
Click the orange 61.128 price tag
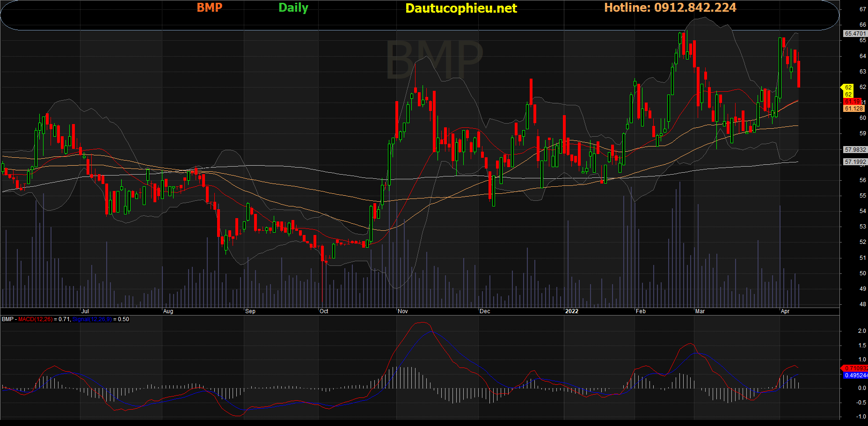pos(853,109)
